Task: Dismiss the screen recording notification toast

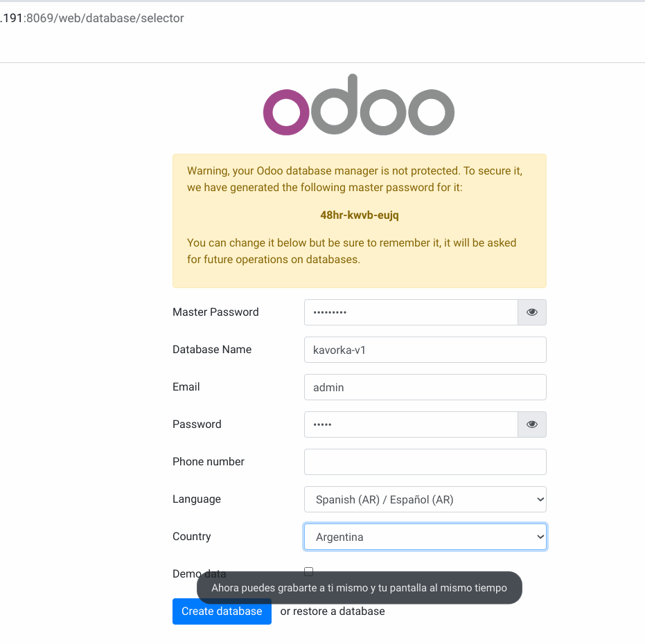Action: click(360, 588)
